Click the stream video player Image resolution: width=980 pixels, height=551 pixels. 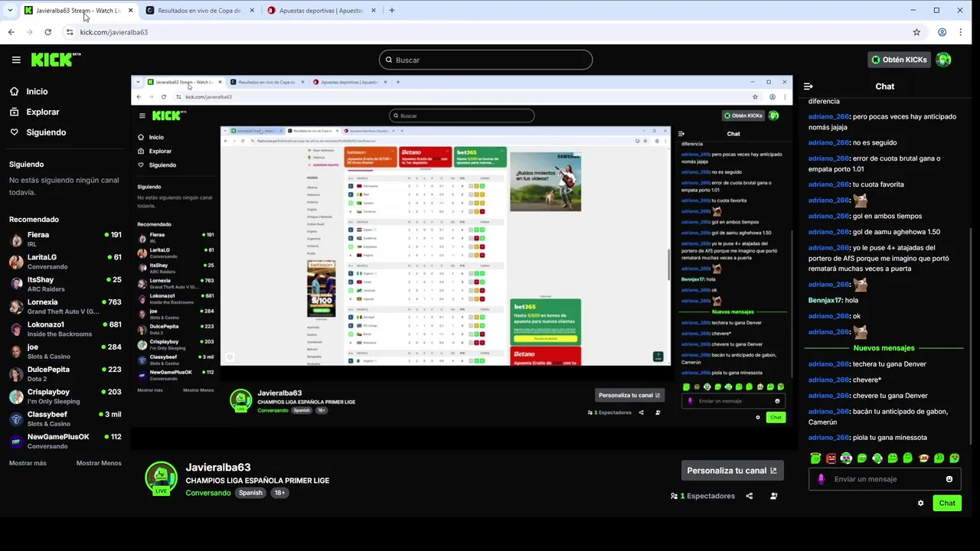(462, 261)
